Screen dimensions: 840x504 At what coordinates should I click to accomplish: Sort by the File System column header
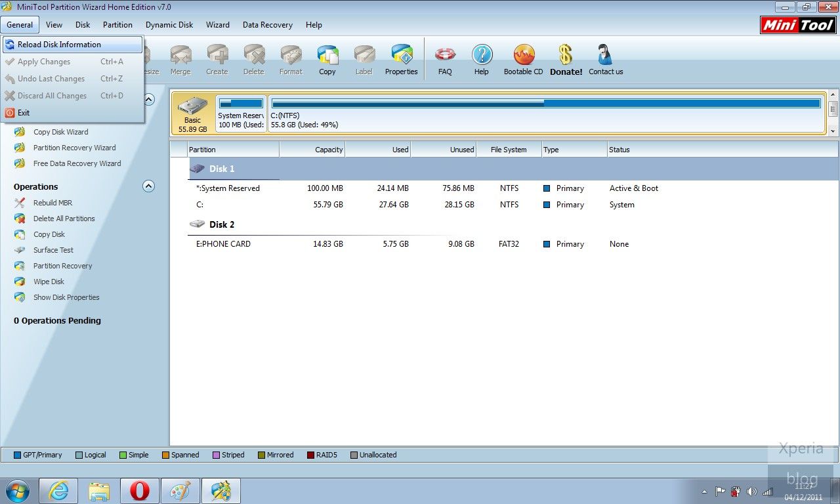coord(509,150)
